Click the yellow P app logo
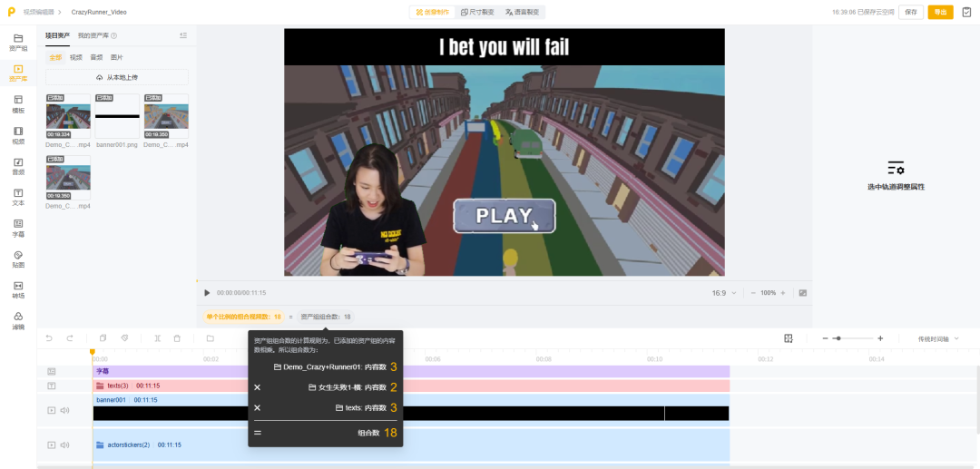Screen dimensions: 980x469 pos(11,11)
